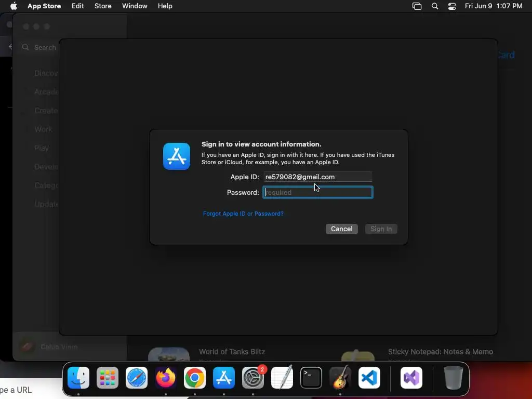Viewport: 532px width, 399px height.
Task: Open System Preferences from the Dock
Action: [253, 378]
